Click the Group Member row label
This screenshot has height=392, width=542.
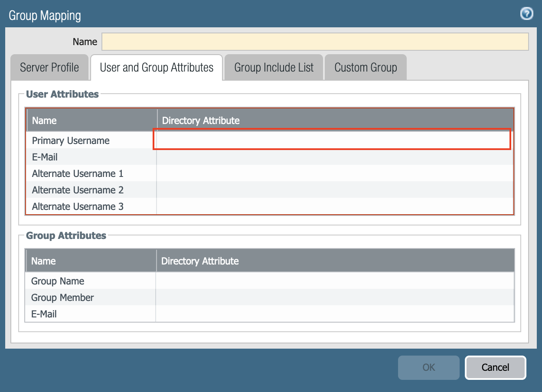tap(62, 297)
